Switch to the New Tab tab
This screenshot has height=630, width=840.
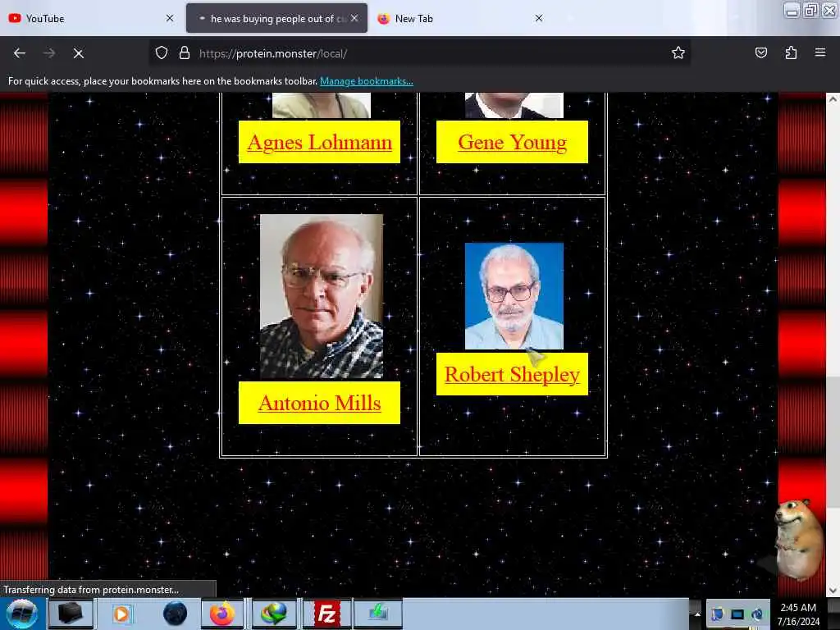point(461,18)
